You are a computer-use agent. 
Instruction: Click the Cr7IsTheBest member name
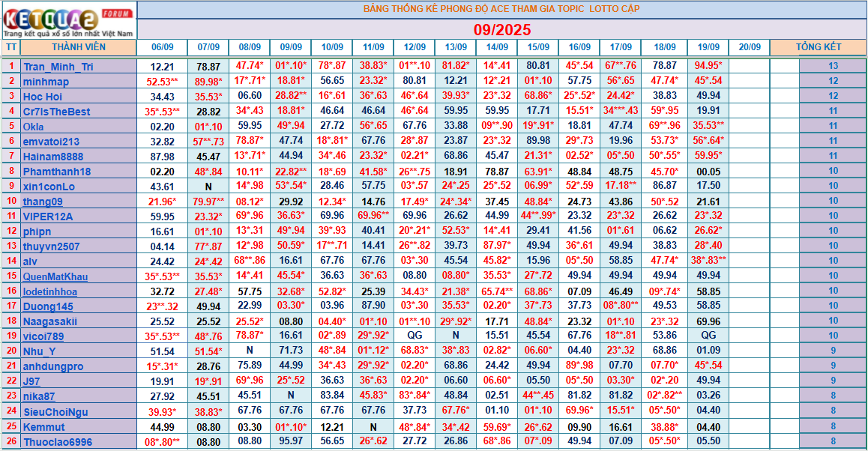pyautogui.click(x=56, y=112)
